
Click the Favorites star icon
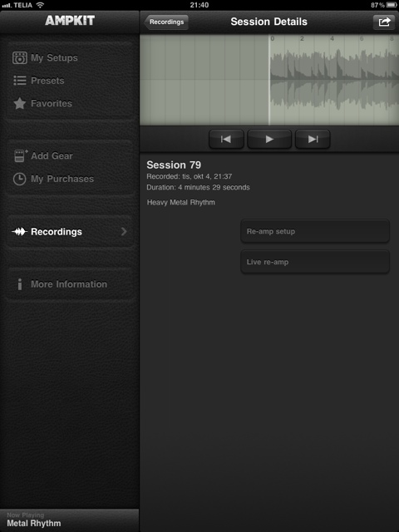click(x=20, y=103)
